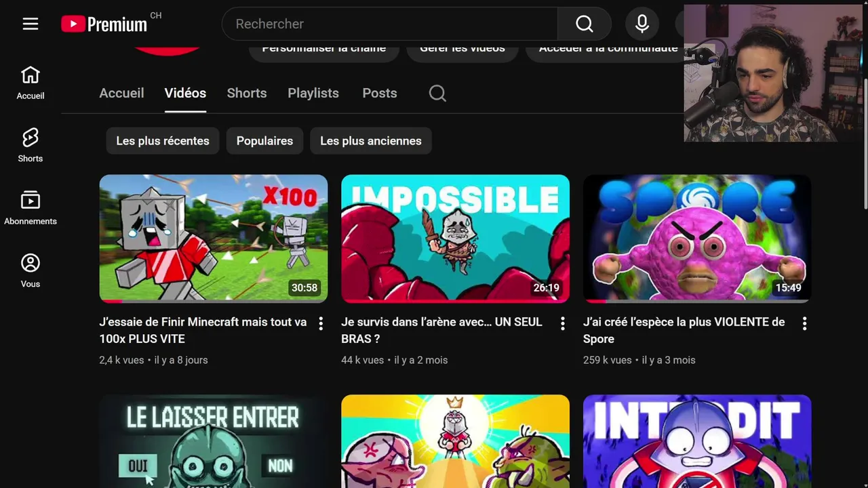Filter videos by Populaires
This screenshot has height=488, width=868.
pyautogui.click(x=264, y=141)
